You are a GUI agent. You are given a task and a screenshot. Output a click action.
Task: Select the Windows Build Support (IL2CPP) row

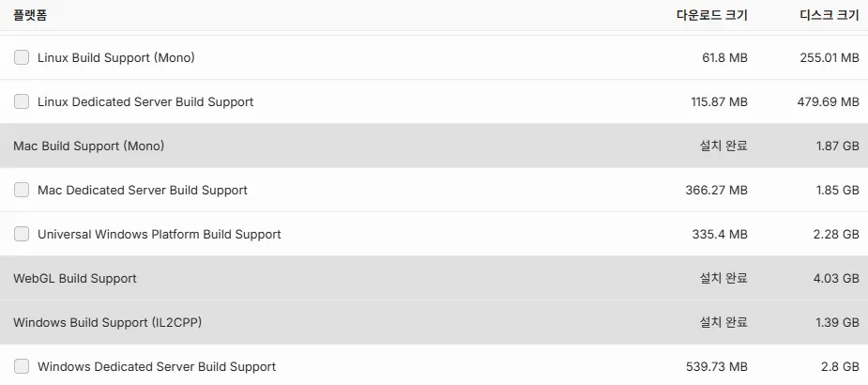click(x=434, y=322)
